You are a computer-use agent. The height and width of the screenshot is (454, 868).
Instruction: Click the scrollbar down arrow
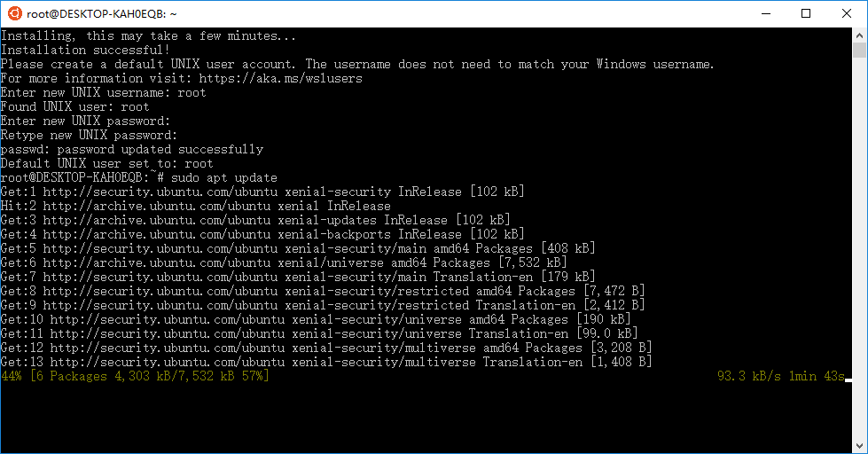[x=860, y=446]
